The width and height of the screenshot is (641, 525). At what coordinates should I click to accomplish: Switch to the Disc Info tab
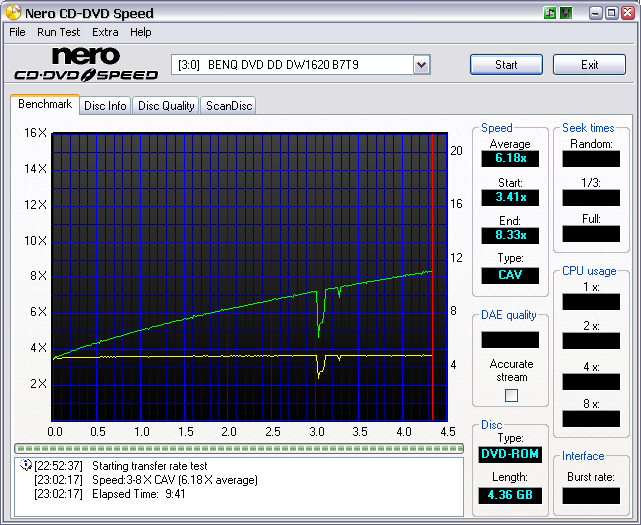(x=105, y=105)
